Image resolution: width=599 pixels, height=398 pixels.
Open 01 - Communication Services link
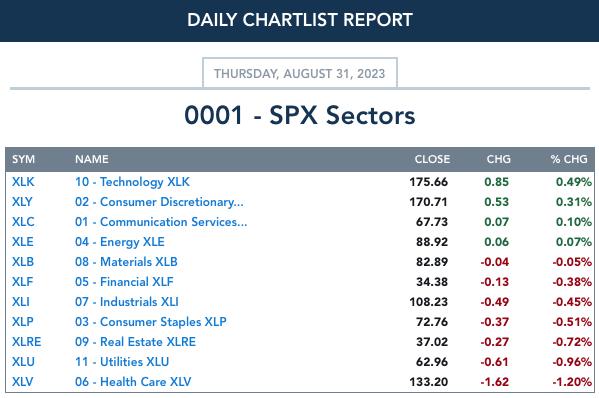[x=161, y=222]
